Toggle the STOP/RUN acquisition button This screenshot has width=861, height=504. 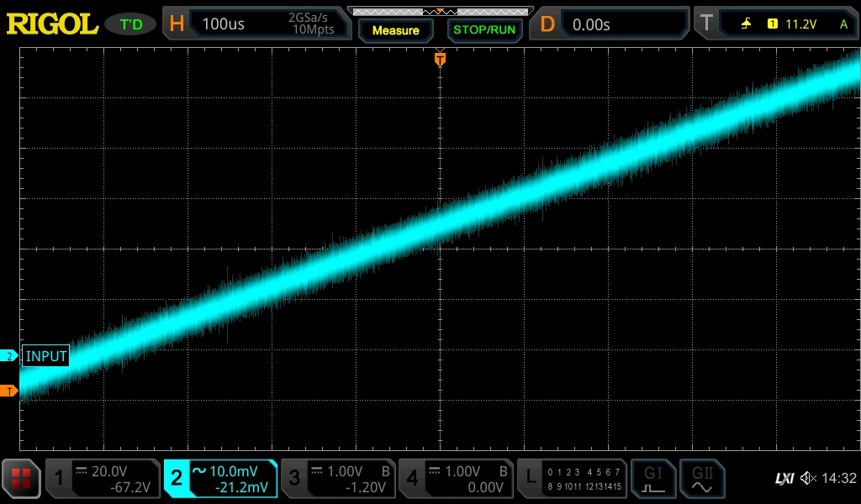pyautogui.click(x=484, y=30)
